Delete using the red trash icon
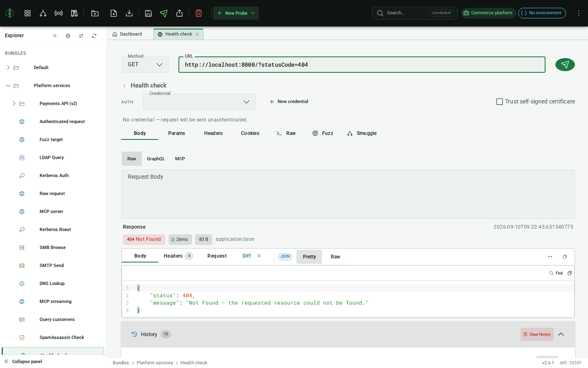This screenshot has width=588, height=368. point(198,13)
